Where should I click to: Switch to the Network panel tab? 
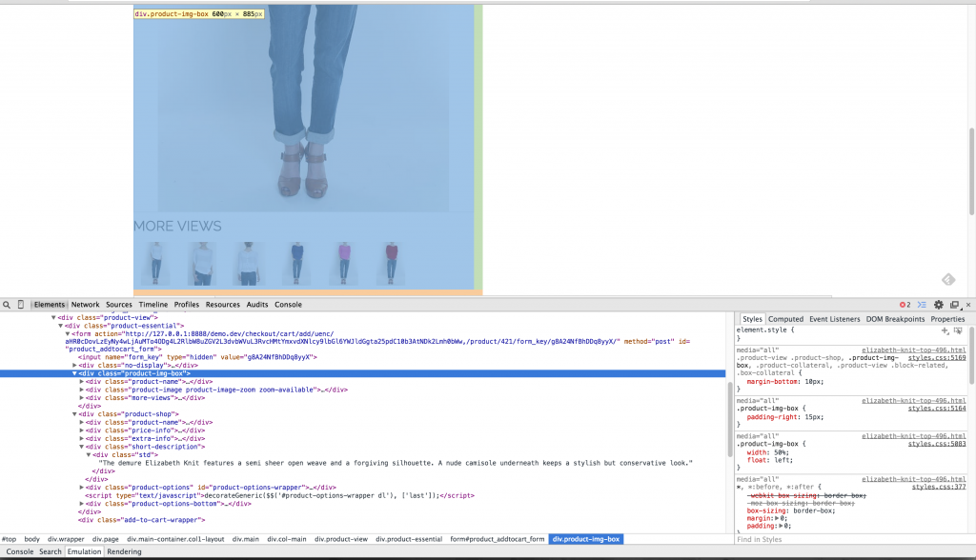[85, 305]
